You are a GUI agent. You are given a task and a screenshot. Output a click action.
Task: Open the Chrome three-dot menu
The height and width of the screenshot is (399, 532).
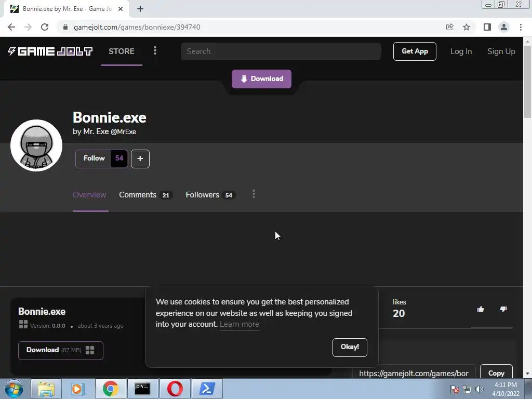(x=521, y=27)
